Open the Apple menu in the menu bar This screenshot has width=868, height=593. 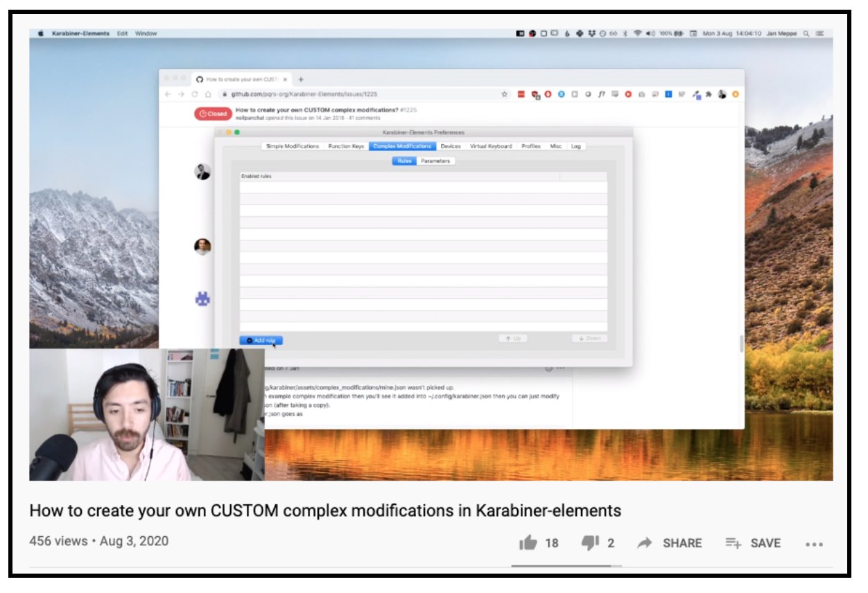click(x=40, y=33)
